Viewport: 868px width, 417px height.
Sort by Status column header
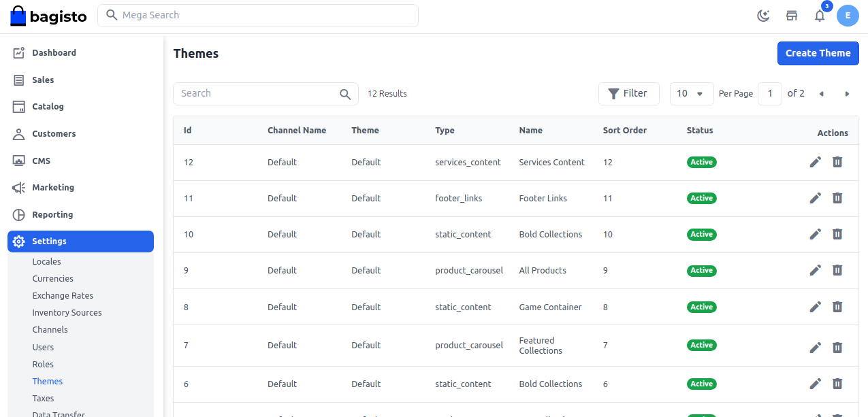coord(700,130)
